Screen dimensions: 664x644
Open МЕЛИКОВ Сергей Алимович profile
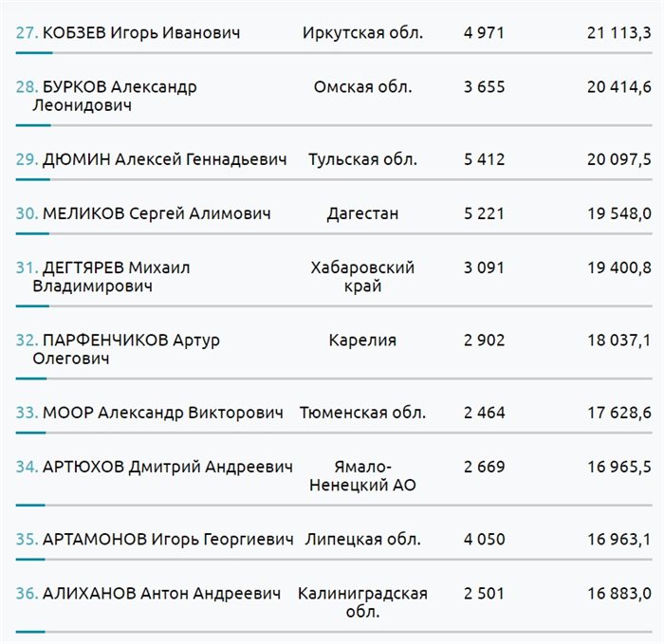pos(157,213)
